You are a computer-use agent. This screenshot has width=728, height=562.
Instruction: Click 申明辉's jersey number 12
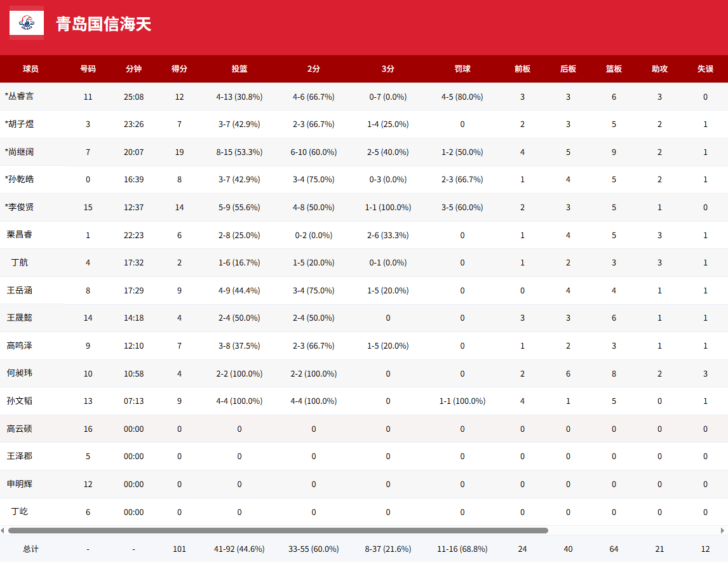click(x=88, y=484)
